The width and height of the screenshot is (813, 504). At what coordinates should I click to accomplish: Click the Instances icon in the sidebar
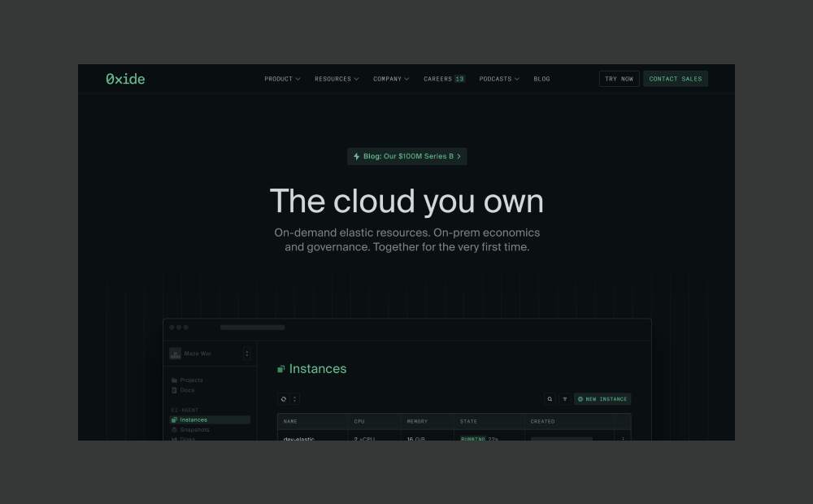[x=174, y=420]
